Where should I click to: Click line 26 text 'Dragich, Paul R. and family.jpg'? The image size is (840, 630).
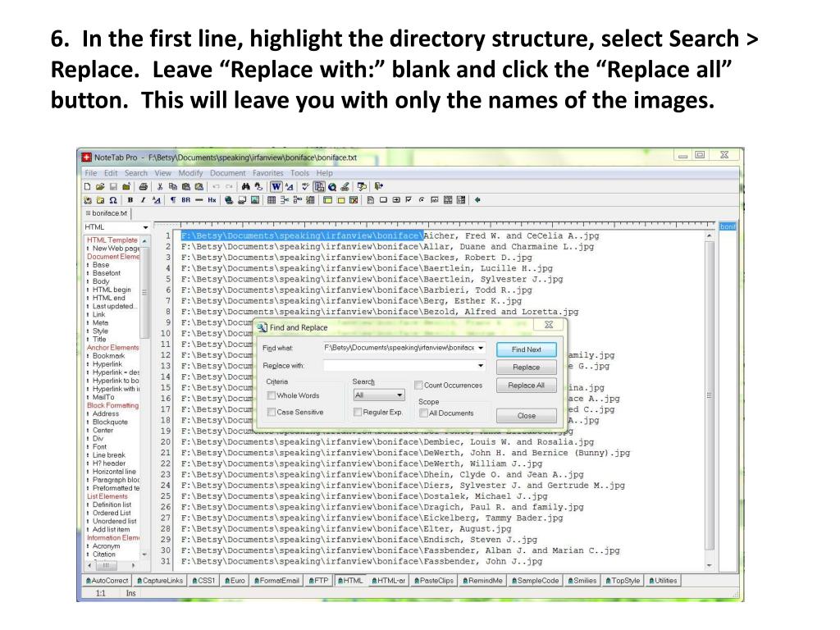[x=504, y=507]
